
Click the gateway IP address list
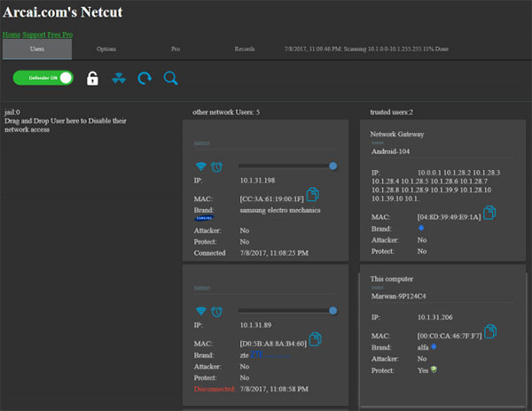436,186
